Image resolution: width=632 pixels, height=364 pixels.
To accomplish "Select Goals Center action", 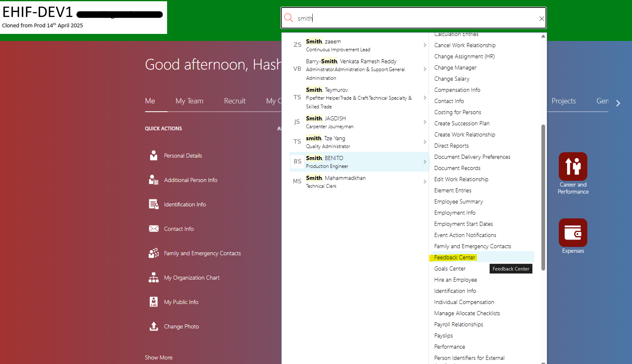I will (x=450, y=268).
